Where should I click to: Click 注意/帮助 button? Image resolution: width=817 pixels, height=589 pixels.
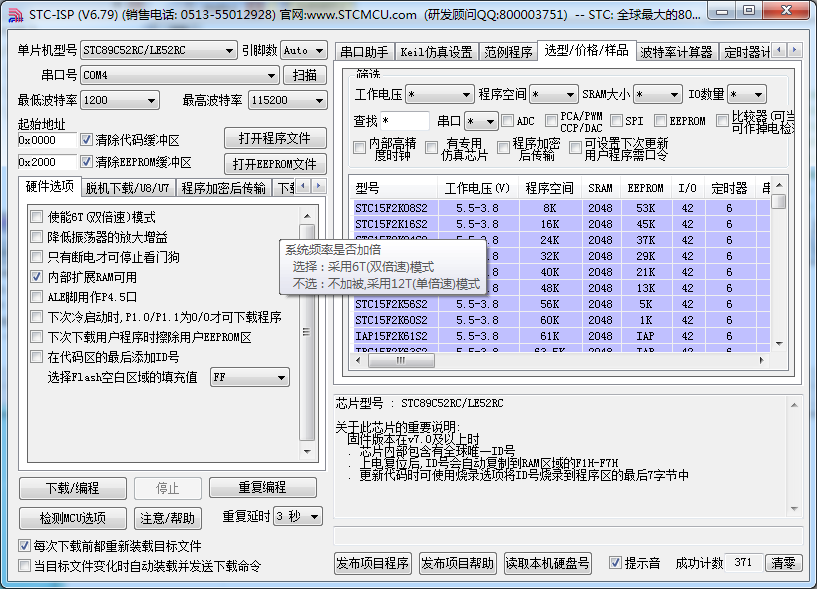(x=168, y=518)
